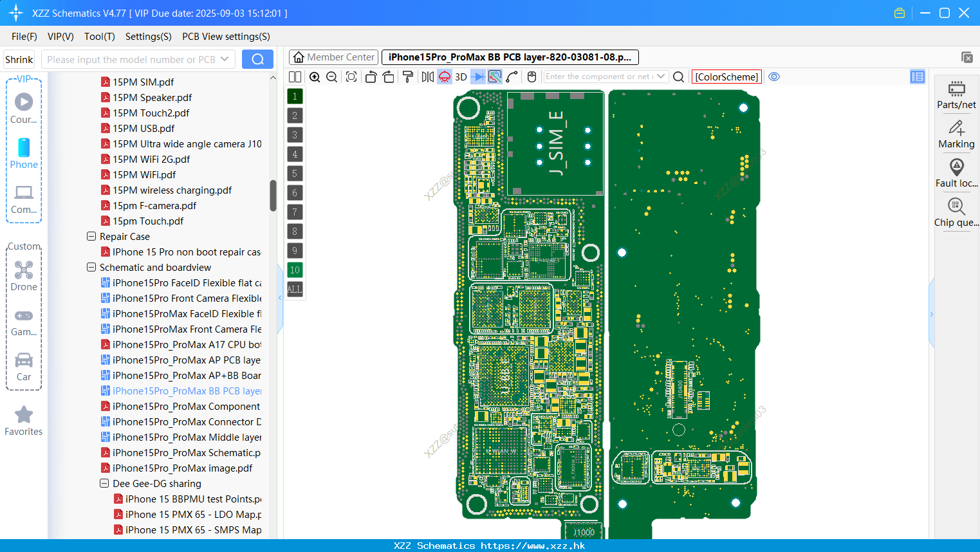This screenshot has width=980, height=552.
Task: Select the curved route line tool
Action: pyautogui.click(x=512, y=77)
